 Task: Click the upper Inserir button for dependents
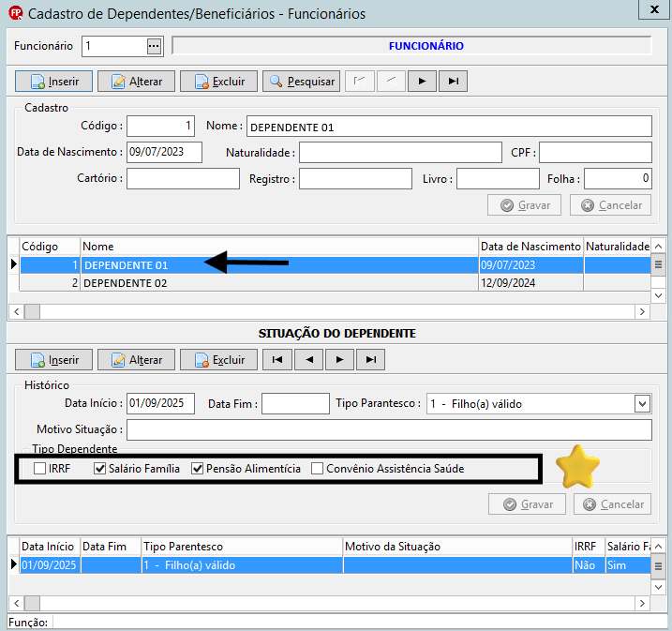53,81
